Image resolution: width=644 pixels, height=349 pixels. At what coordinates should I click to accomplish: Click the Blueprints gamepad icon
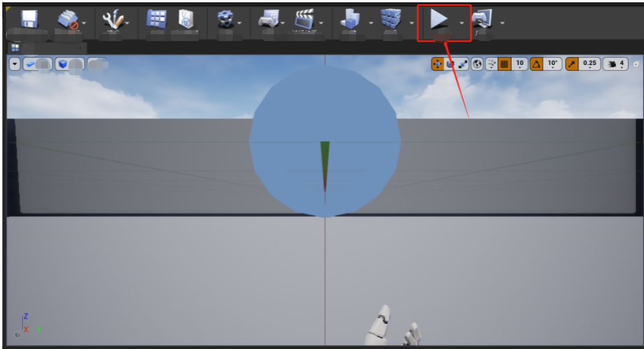click(269, 19)
